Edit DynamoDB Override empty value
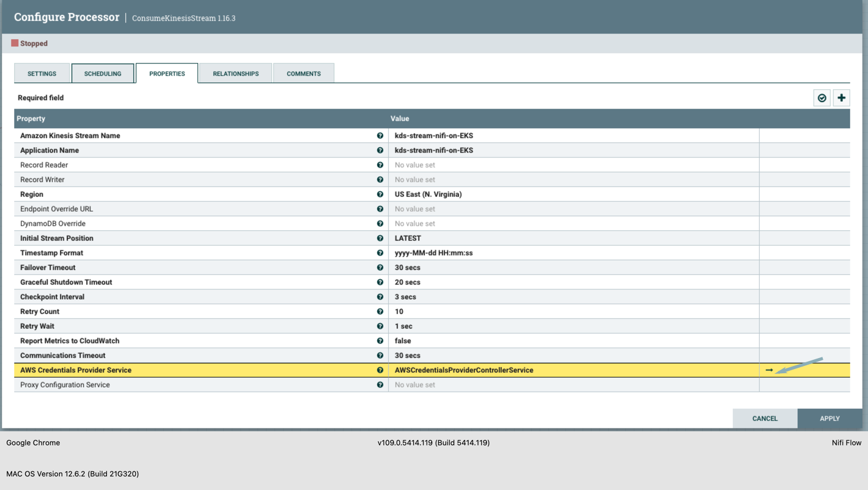The image size is (868, 490). [x=574, y=224]
